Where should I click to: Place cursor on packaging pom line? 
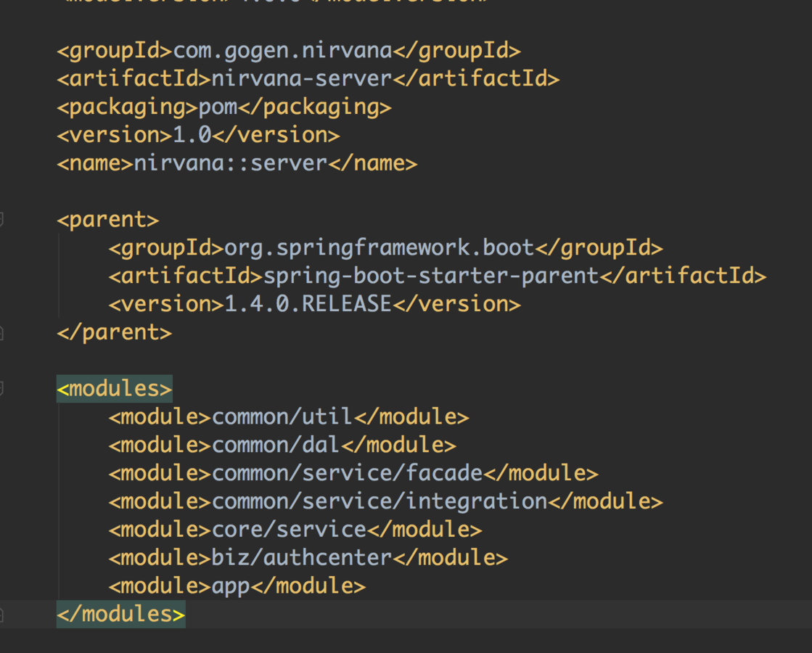[224, 107]
